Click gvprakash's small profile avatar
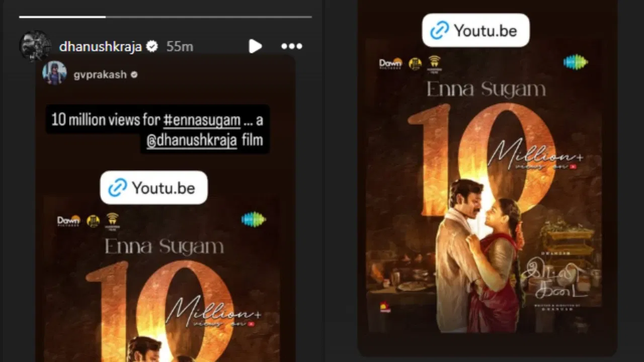644x362 pixels. click(x=54, y=73)
